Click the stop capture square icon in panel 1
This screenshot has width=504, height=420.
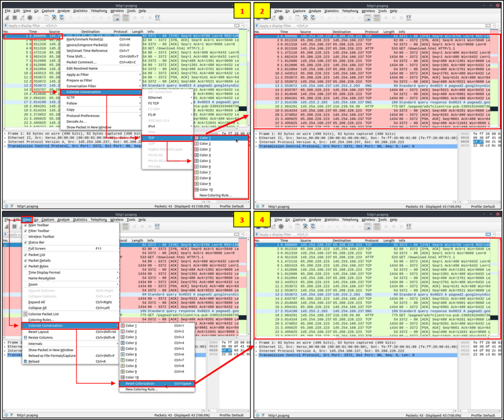point(15,18)
